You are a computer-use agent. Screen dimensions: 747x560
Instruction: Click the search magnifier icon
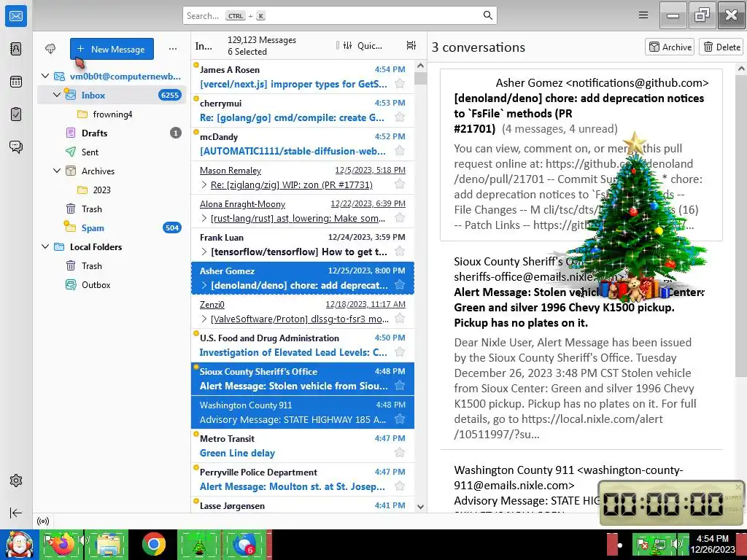pos(487,15)
